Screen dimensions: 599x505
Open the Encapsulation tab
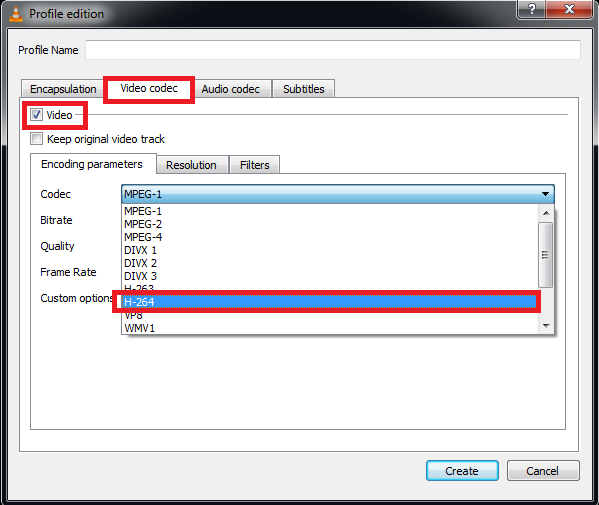tap(63, 89)
